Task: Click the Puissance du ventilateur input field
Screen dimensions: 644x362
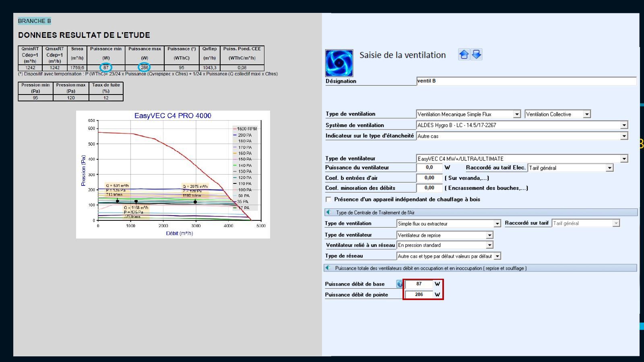Action: click(429, 167)
